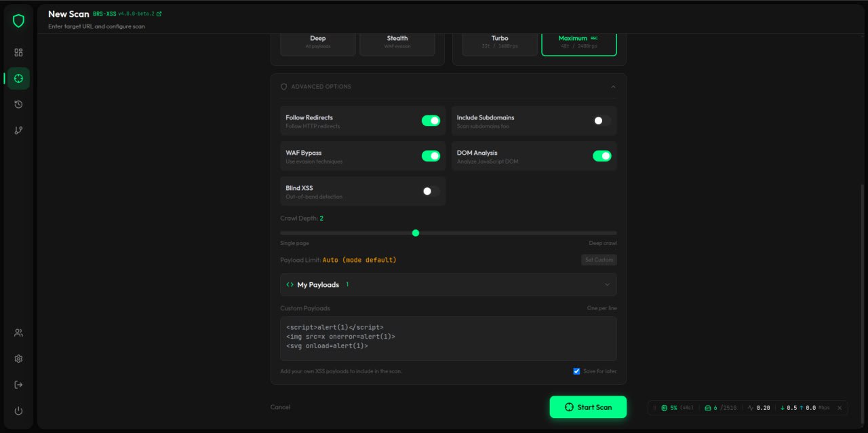Image resolution: width=868 pixels, height=433 pixels.
Task: Enable the Include Subdomains toggle
Action: click(x=601, y=121)
